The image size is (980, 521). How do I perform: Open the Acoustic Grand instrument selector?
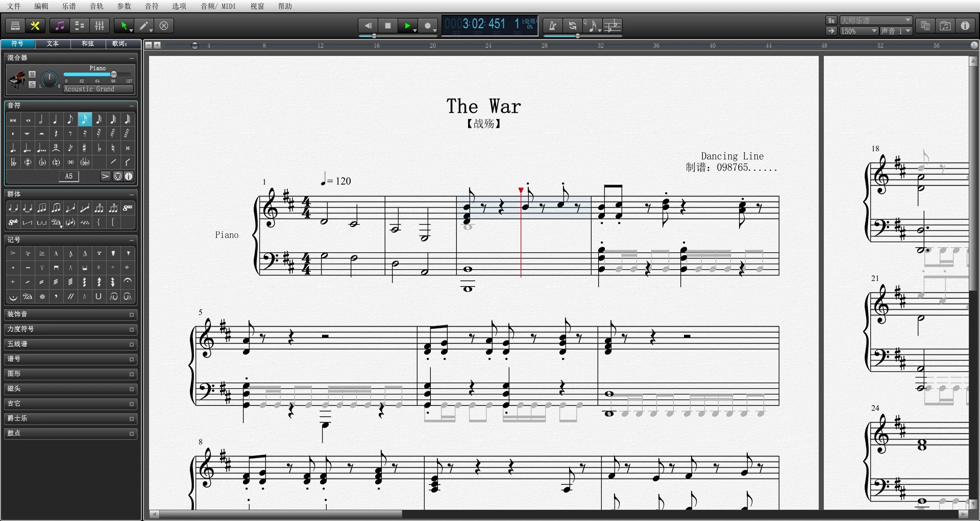click(99, 89)
